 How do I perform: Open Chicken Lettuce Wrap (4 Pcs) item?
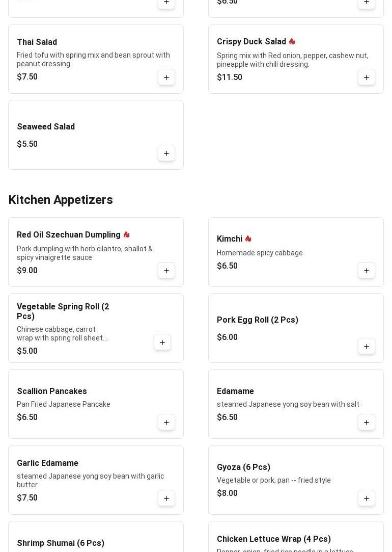tap(274, 539)
